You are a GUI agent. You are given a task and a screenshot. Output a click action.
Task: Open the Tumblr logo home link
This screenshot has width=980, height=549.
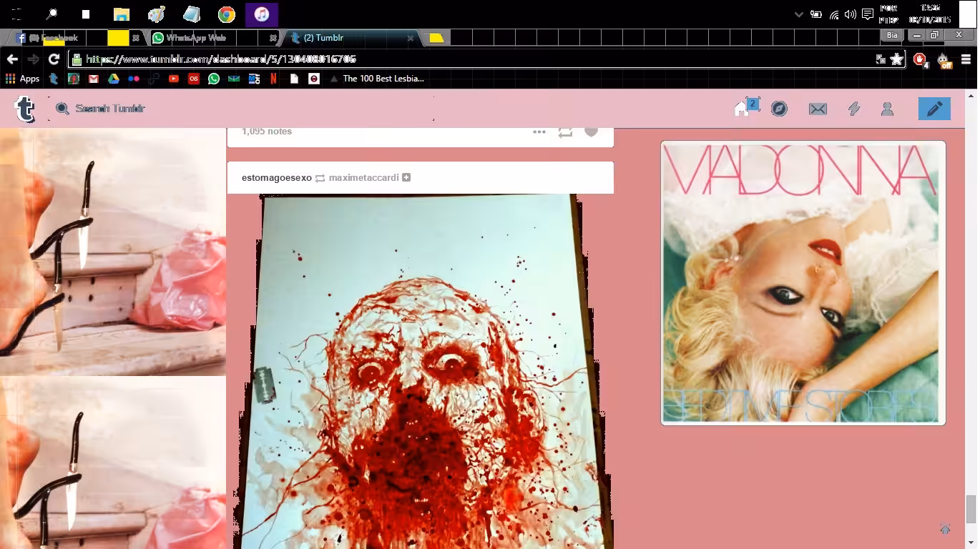pyautogui.click(x=25, y=109)
